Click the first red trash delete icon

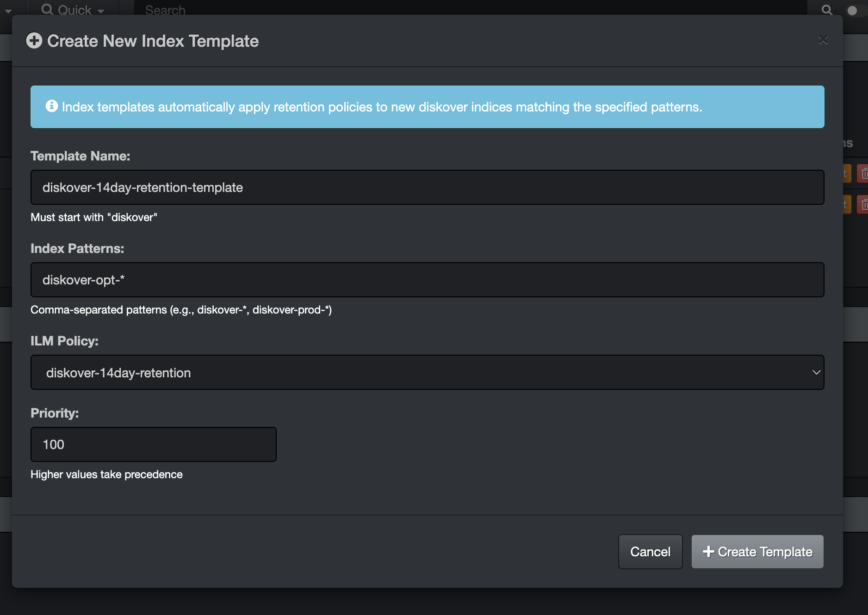click(x=863, y=174)
